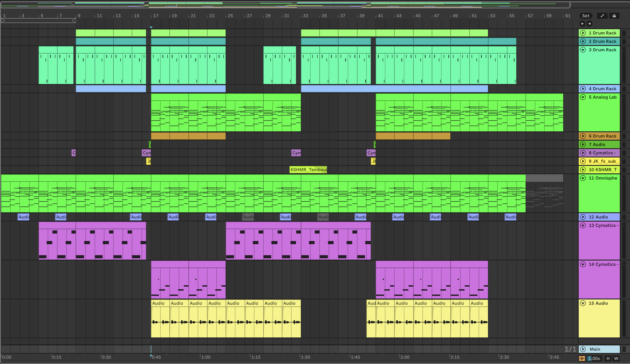630x364 pixels.
Task: Select the KSHMR_Tambourine audio clip
Action: [x=308, y=170]
